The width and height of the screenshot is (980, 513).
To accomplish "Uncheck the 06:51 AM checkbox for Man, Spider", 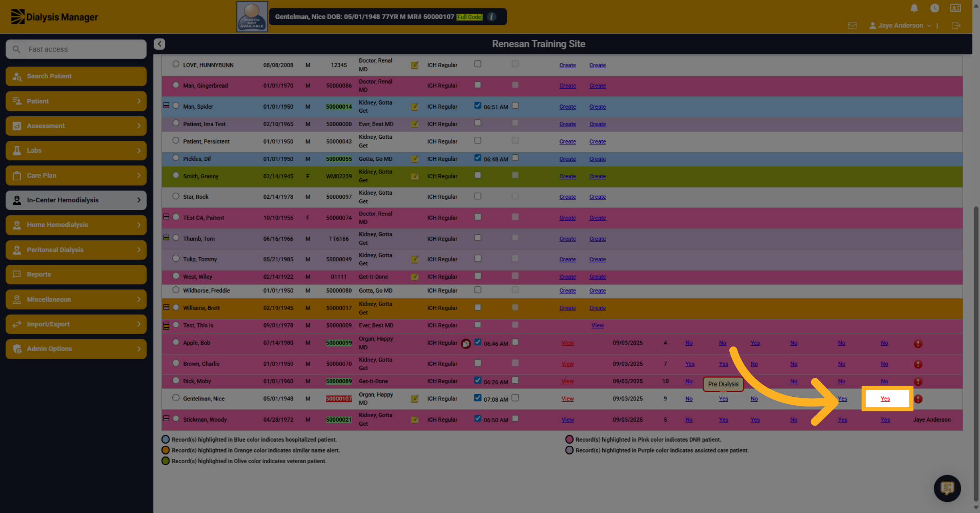I will 477,106.
